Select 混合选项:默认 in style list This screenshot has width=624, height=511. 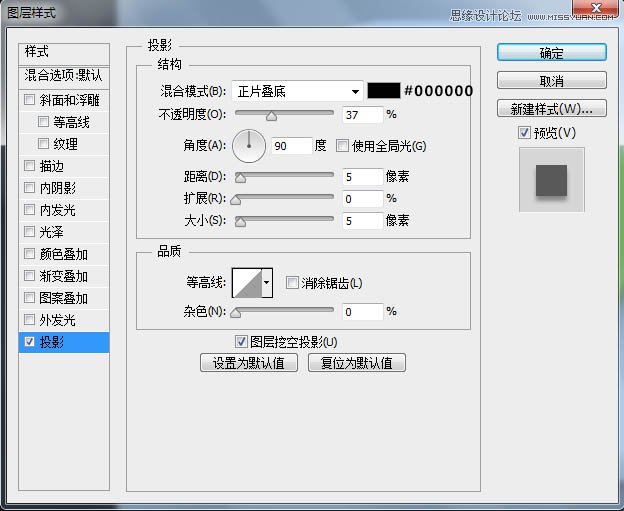point(64,75)
